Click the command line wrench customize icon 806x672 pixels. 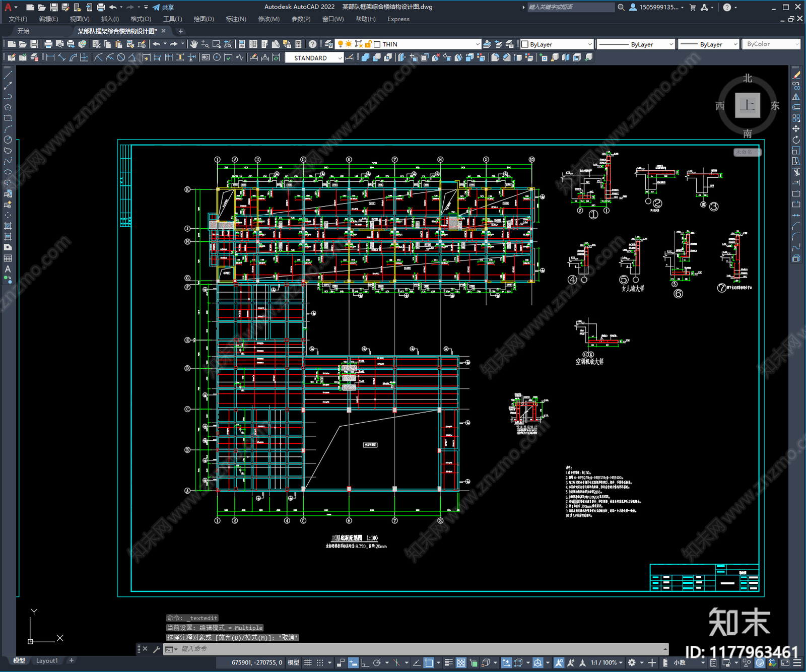[x=157, y=649]
